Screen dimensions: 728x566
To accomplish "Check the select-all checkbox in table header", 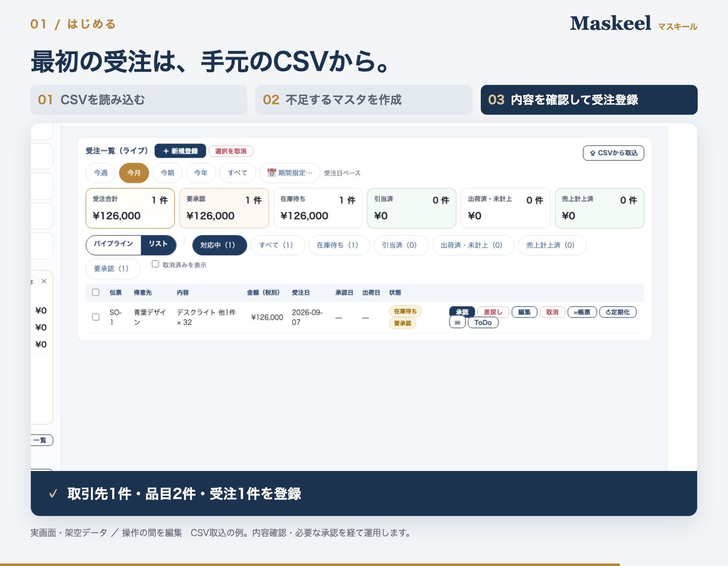I will (96, 292).
